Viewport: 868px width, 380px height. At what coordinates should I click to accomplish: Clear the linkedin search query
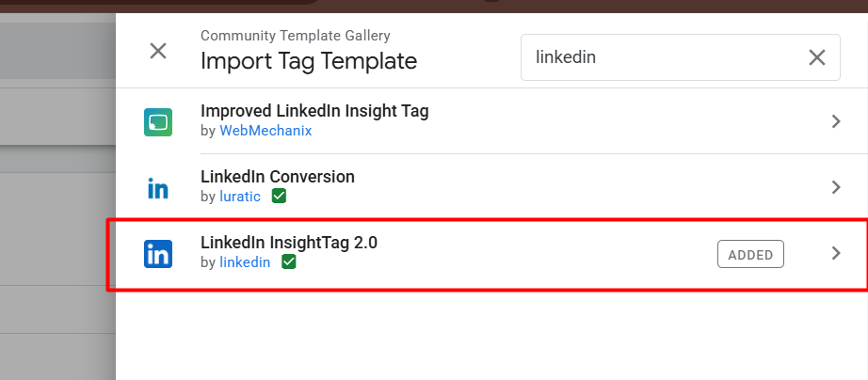(x=817, y=57)
